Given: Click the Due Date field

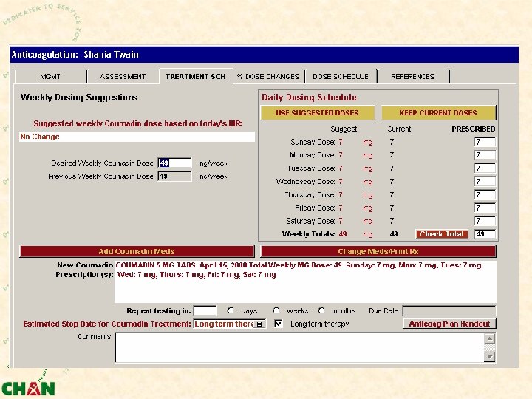Looking at the screenshot, I should [449, 310].
